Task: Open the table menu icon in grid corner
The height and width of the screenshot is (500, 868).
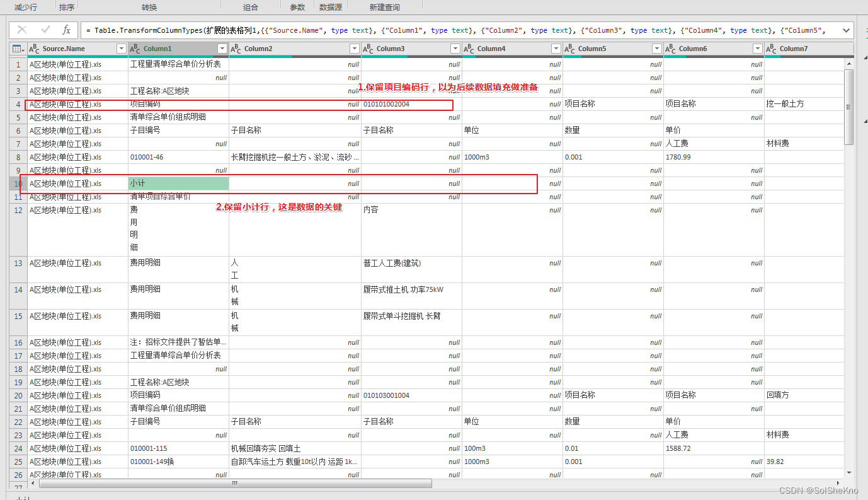Action: (x=18, y=49)
